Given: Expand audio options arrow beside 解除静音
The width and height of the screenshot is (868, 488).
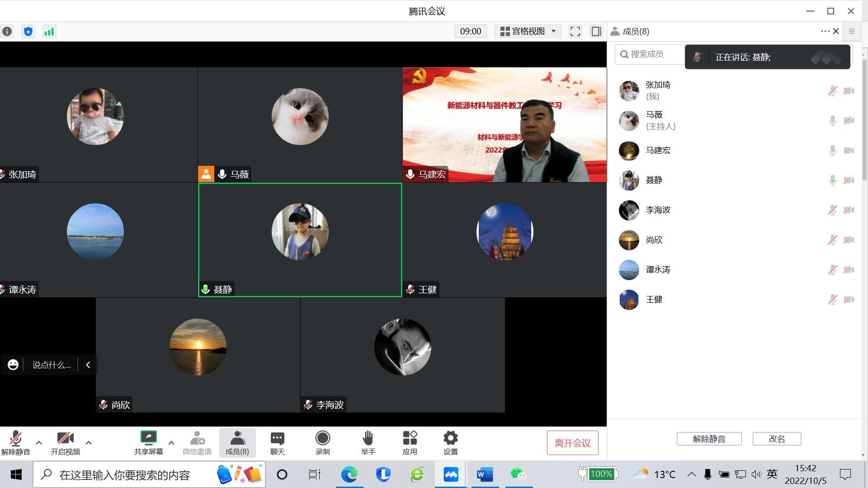Looking at the screenshot, I should pos(39,442).
